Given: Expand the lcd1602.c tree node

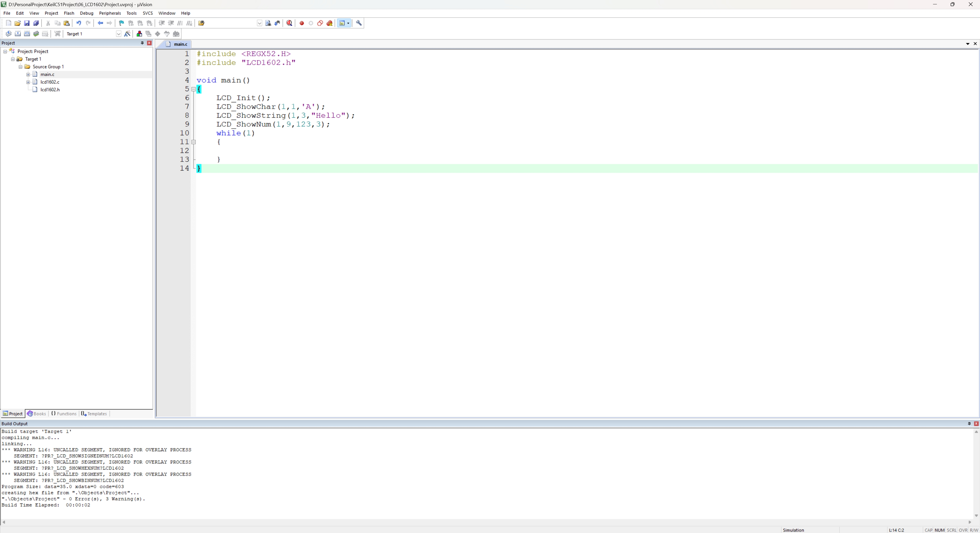Looking at the screenshot, I should 28,82.
